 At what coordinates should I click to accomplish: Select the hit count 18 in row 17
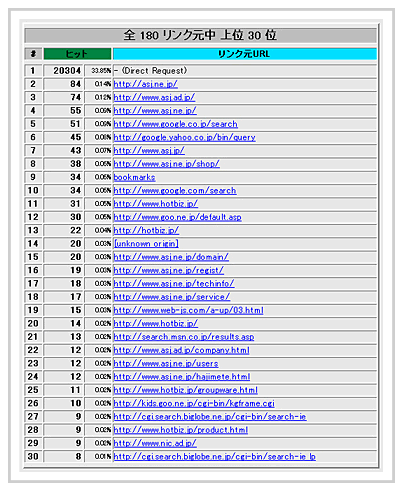[76, 284]
